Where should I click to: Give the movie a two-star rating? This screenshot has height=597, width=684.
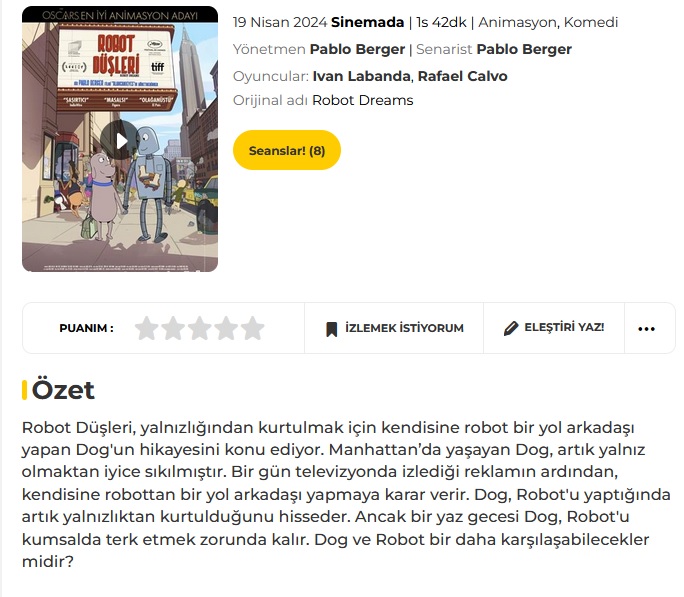click(x=173, y=328)
